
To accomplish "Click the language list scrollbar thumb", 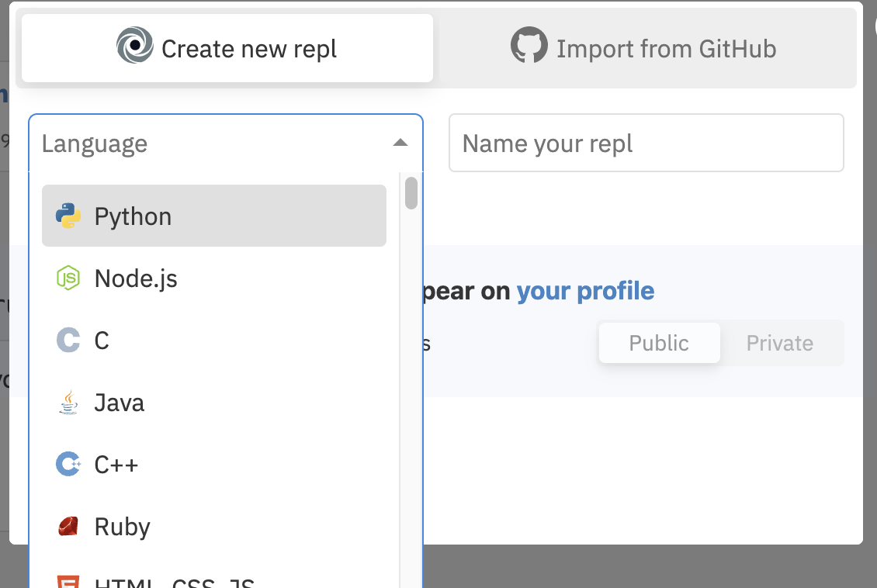I will tap(411, 193).
